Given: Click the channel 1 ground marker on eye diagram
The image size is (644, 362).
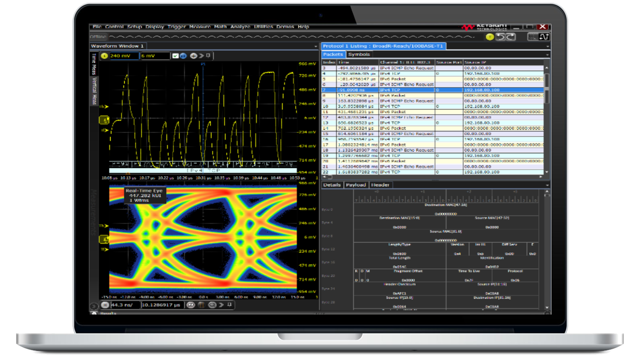Looking at the screenshot, I should 104,239.
